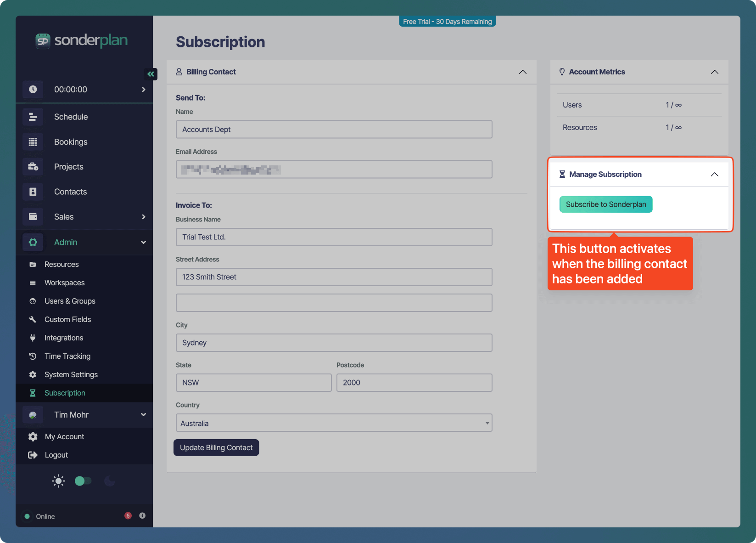Click the empty second street address field
This screenshot has width=756, height=543.
334,303
